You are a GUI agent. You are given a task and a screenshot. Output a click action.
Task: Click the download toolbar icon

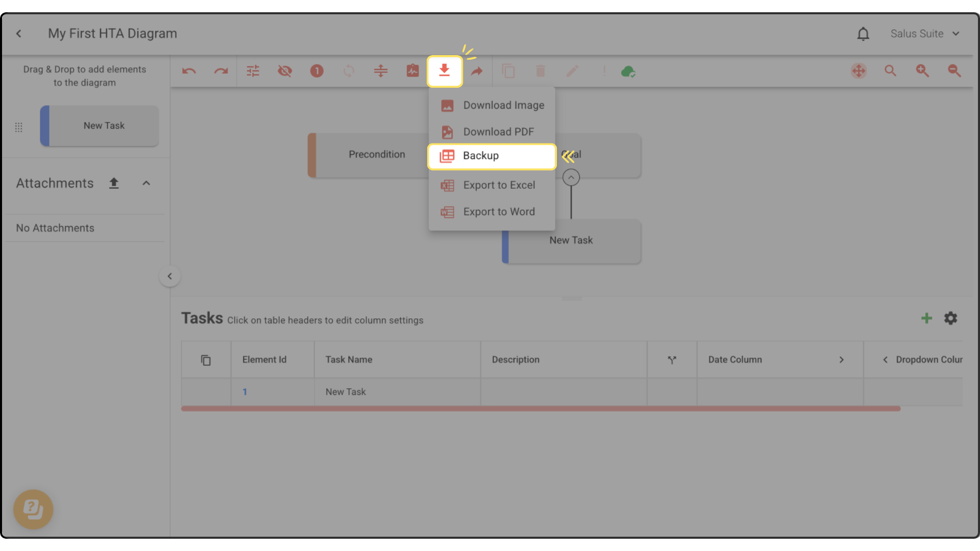pos(445,71)
